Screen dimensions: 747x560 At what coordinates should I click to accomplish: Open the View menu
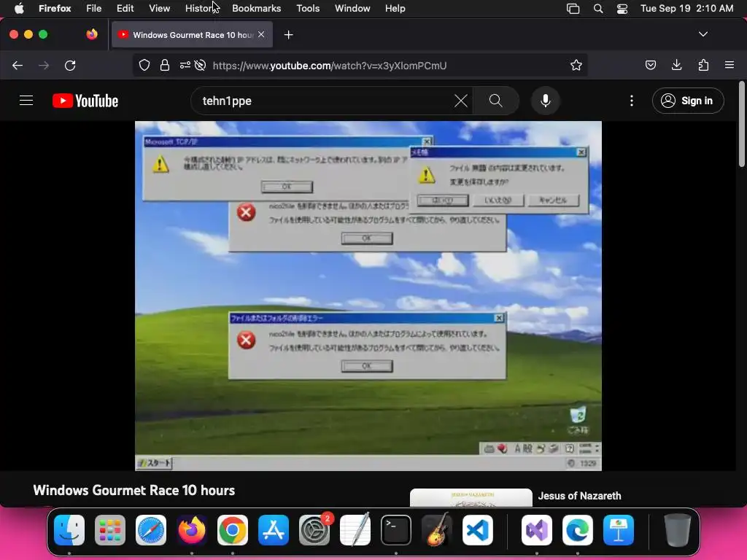pyautogui.click(x=159, y=9)
